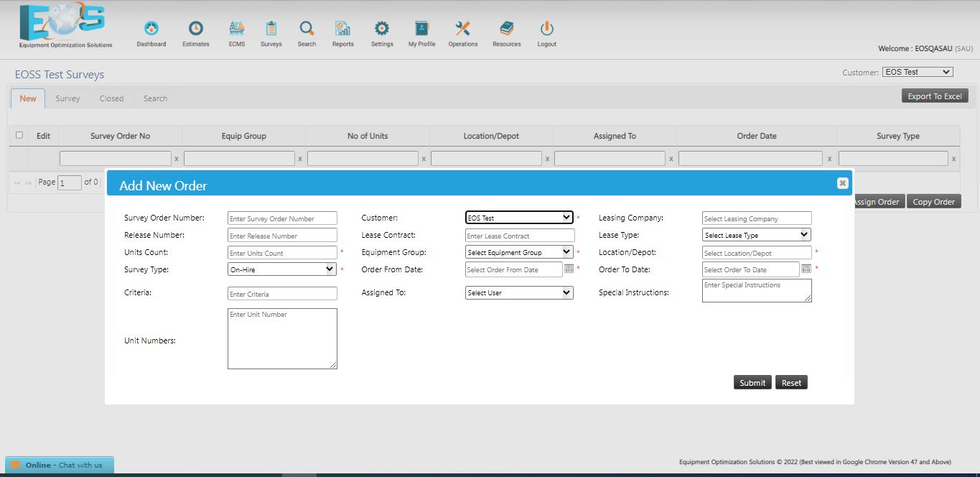
Task: Toggle the select-all checkbox in table header
Action: pyautogui.click(x=19, y=135)
